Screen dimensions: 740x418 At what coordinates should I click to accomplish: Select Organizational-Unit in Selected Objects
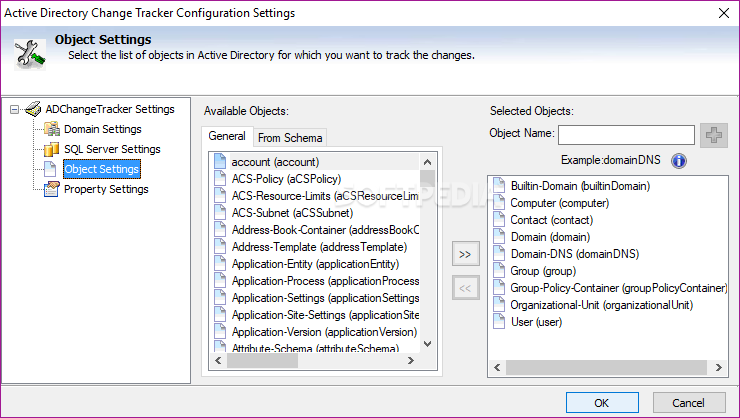click(x=601, y=305)
